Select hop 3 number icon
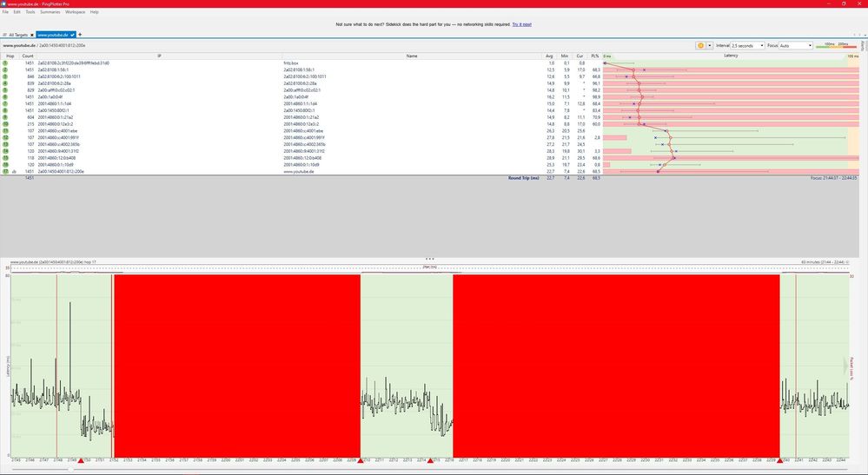The width and height of the screenshot is (868, 475). [5, 76]
